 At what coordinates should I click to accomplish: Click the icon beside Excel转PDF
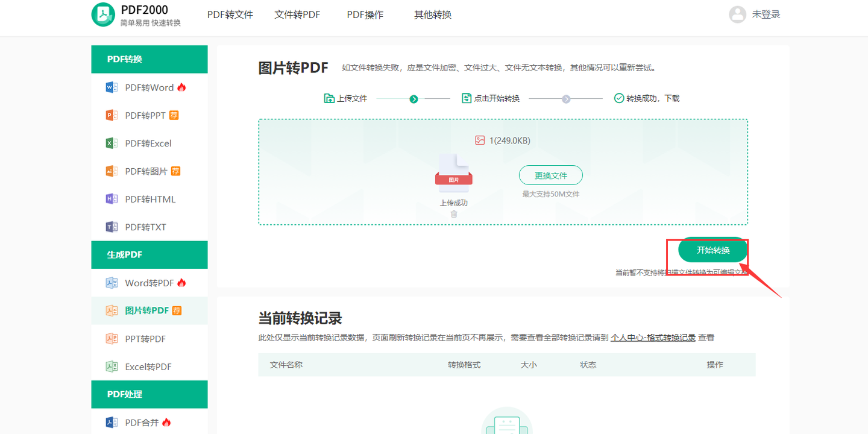point(112,366)
